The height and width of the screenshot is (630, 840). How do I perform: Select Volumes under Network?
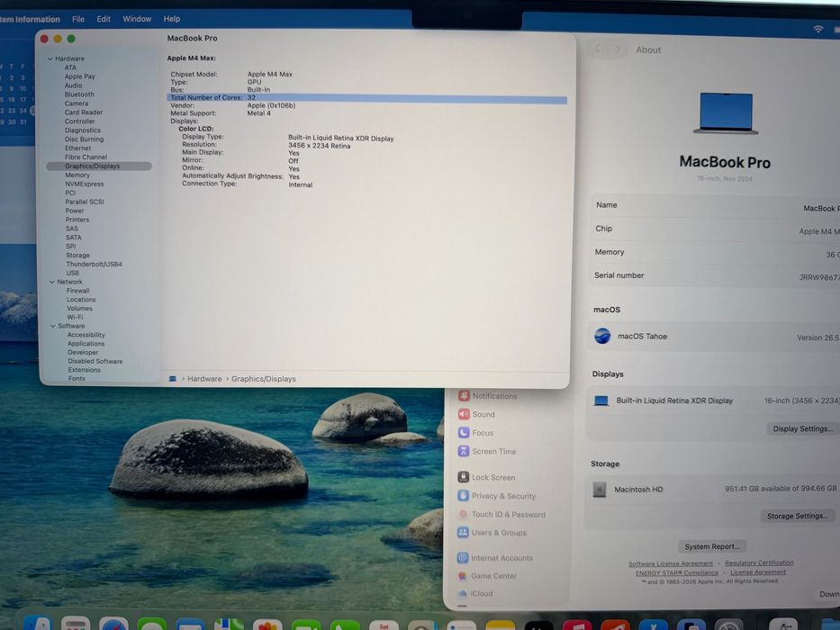(79, 308)
